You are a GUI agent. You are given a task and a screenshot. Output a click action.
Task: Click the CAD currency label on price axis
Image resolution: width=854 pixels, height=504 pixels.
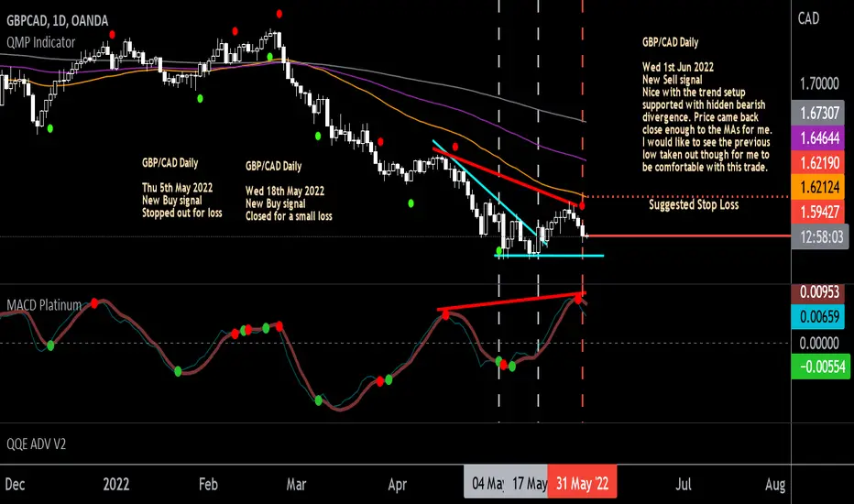click(808, 18)
